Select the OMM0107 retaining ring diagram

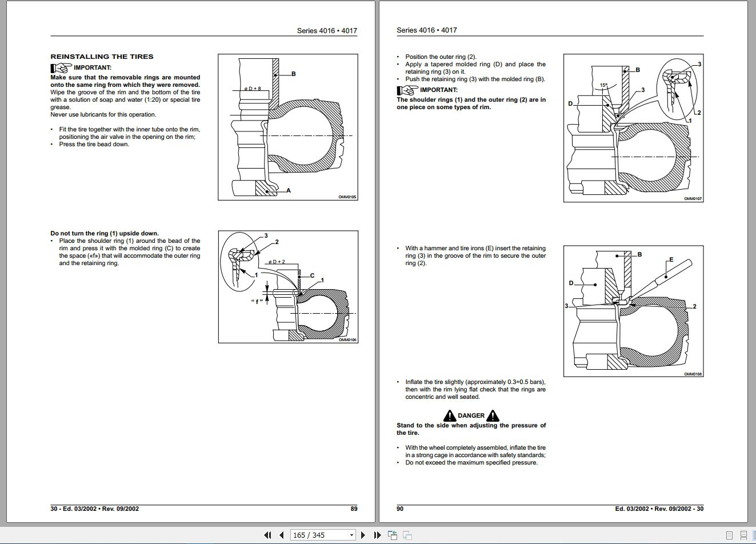(634, 127)
